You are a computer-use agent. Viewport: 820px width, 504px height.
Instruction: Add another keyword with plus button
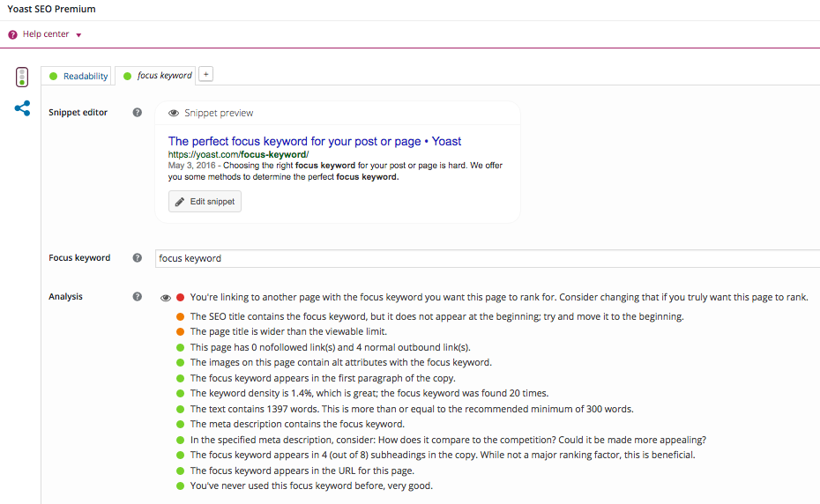pyautogui.click(x=206, y=74)
